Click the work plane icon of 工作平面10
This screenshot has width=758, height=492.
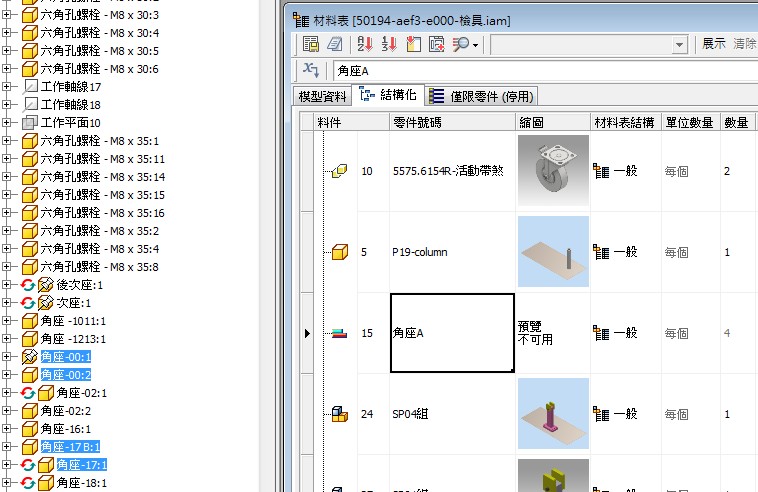pos(30,122)
